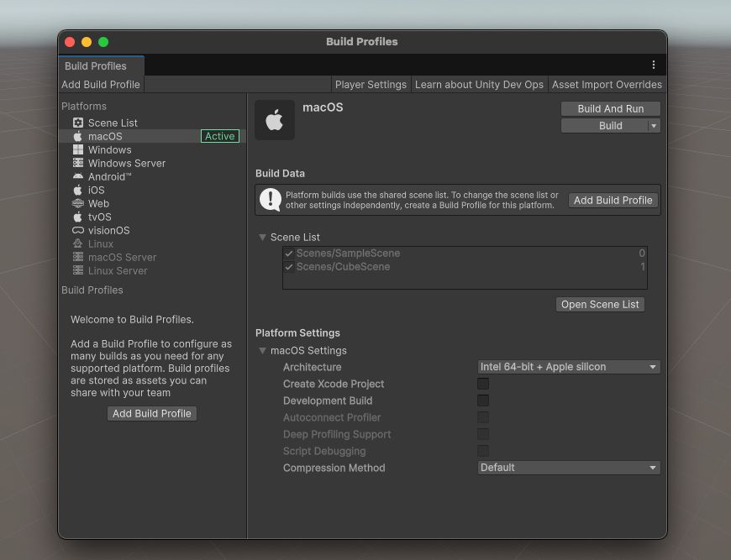Click the Linux penguin icon
Screen dimensions: 731x560
tap(78, 243)
